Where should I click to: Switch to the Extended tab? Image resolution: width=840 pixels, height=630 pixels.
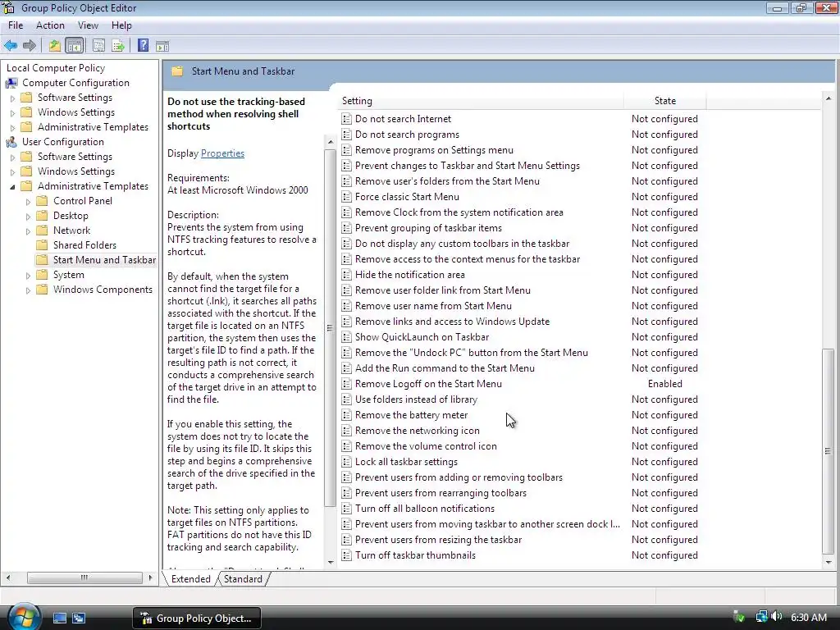click(190, 579)
